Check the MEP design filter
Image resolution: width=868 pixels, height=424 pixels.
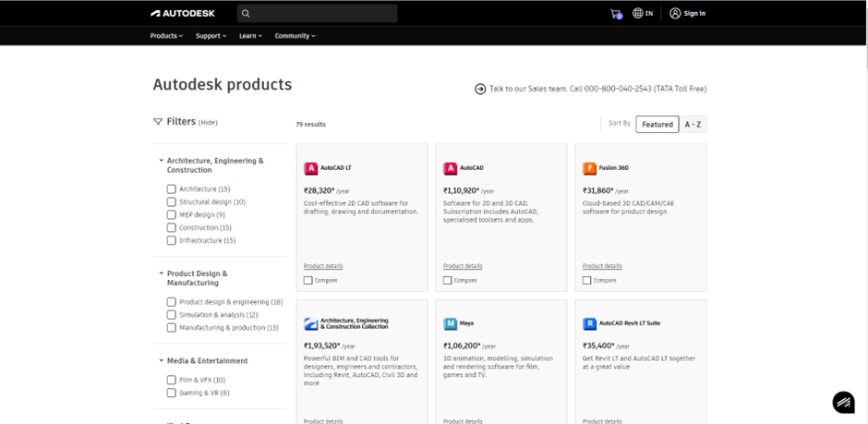coord(171,214)
